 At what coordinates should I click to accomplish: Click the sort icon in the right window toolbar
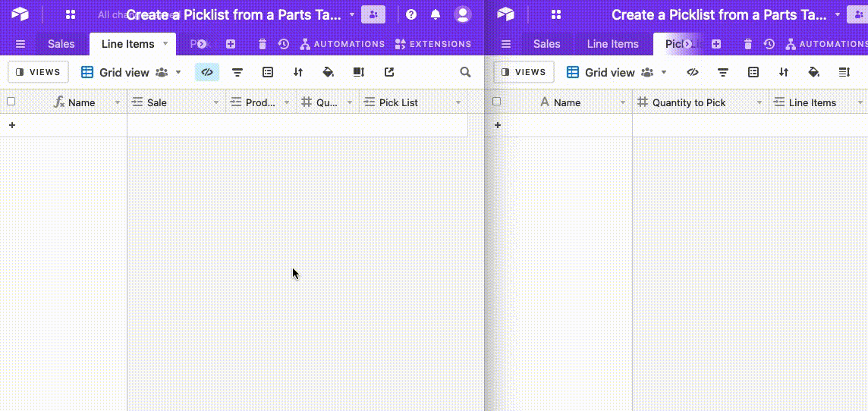click(x=783, y=73)
